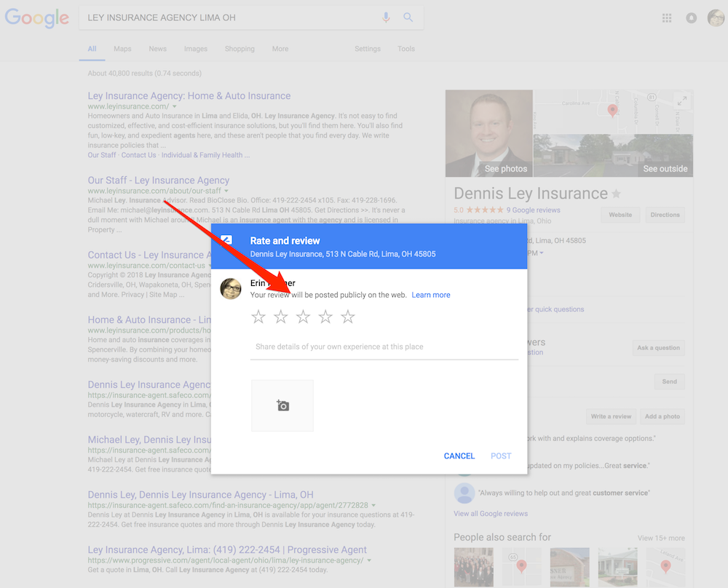The width and height of the screenshot is (728, 588).
Task: Click the magnifier search icon
Action: coord(408,17)
